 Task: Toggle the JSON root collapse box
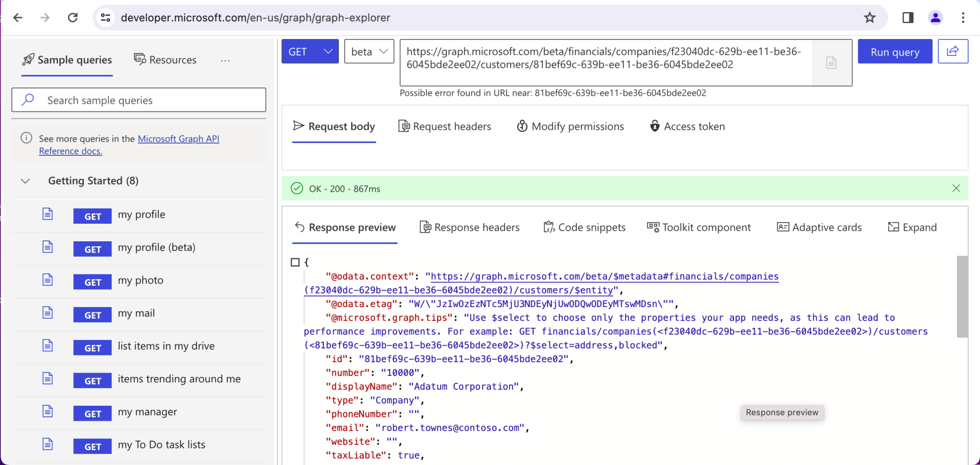coord(295,262)
